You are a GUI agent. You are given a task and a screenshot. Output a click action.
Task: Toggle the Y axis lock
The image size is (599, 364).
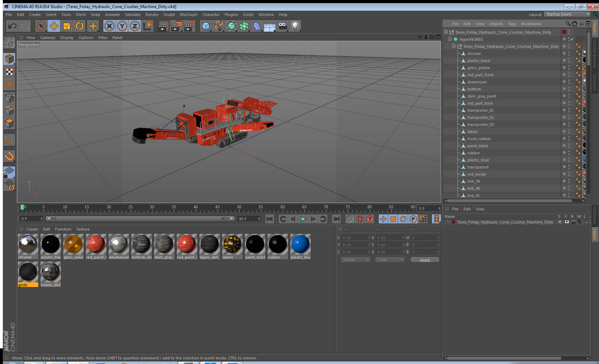(x=122, y=26)
